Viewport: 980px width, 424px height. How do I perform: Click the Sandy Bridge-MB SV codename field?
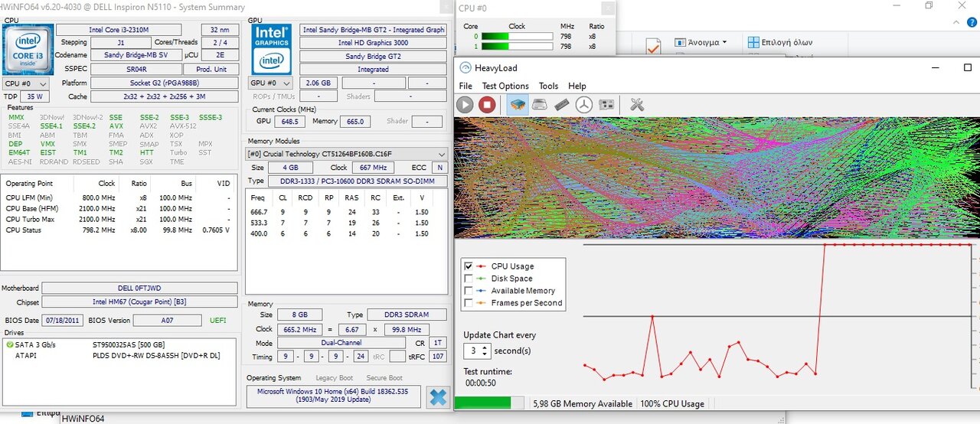[x=136, y=55]
